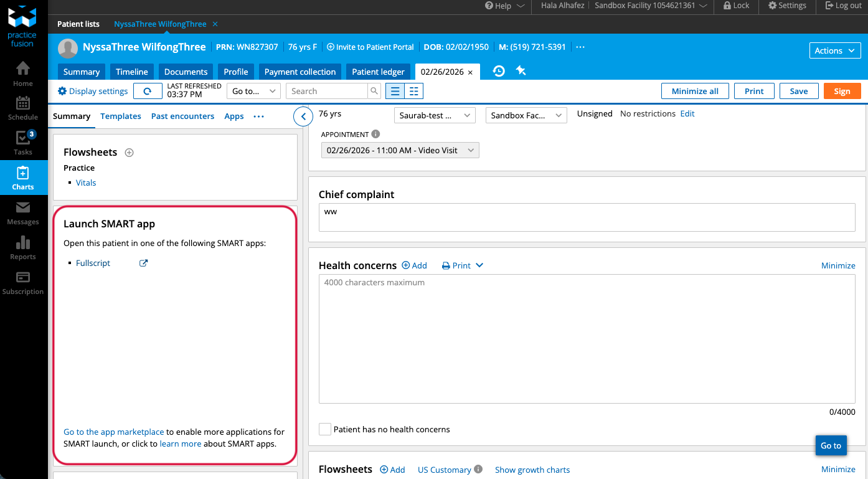Select single-column list layout toggle
This screenshot has width=868, height=479.
tap(395, 91)
